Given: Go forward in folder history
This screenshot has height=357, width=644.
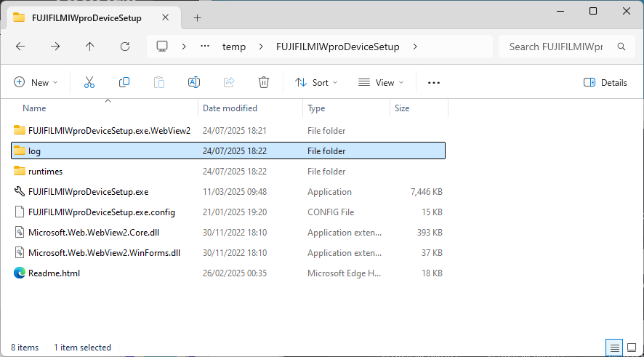Looking at the screenshot, I should (x=55, y=47).
